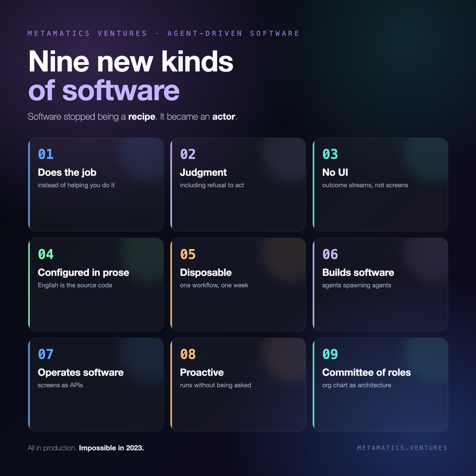
Task: Click the 'of software' purple headline line
Action: click(x=104, y=90)
